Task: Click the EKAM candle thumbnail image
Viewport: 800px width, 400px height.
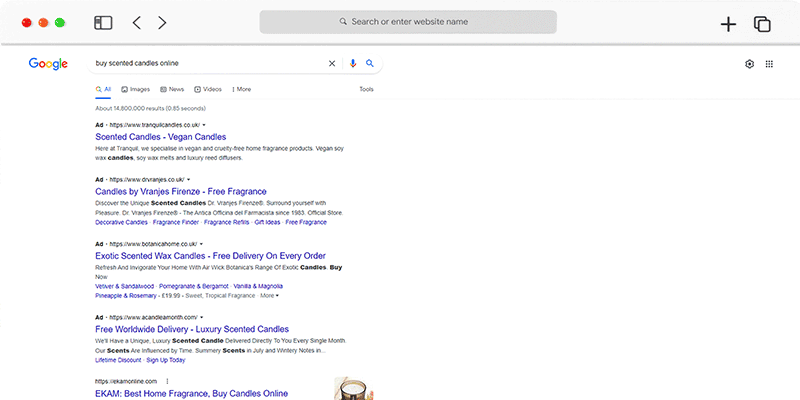Action: [354, 389]
